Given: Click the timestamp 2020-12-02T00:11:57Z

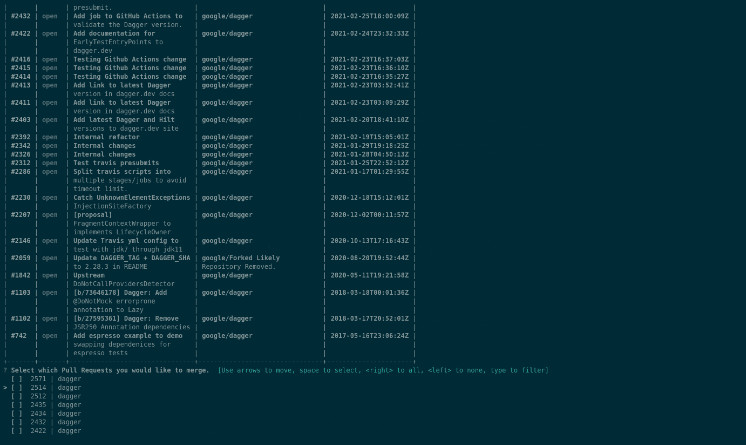Looking at the screenshot, I should 370,215.
